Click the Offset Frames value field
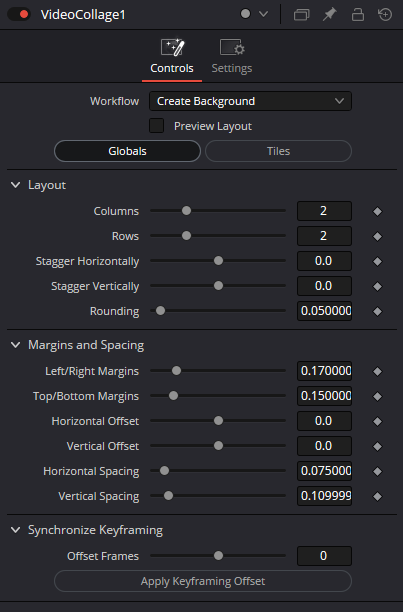Viewport: 403px width, 612px height. click(x=324, y=556)
